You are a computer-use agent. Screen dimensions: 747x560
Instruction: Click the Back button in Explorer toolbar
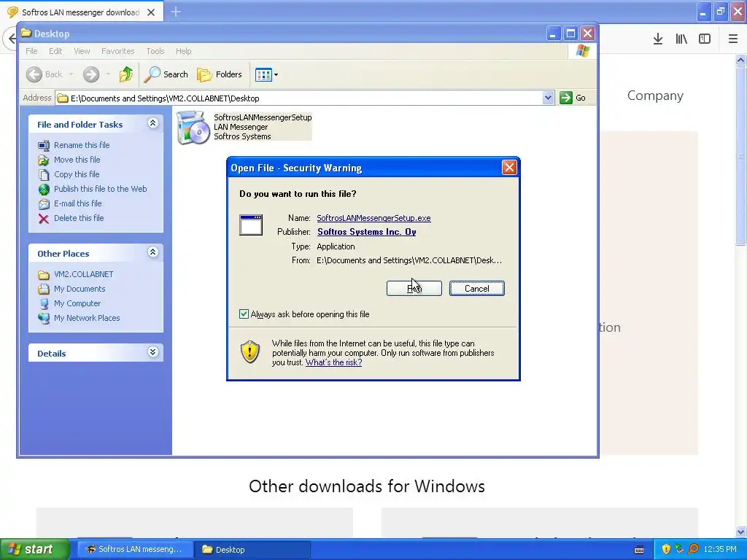(x=44, y=74)
